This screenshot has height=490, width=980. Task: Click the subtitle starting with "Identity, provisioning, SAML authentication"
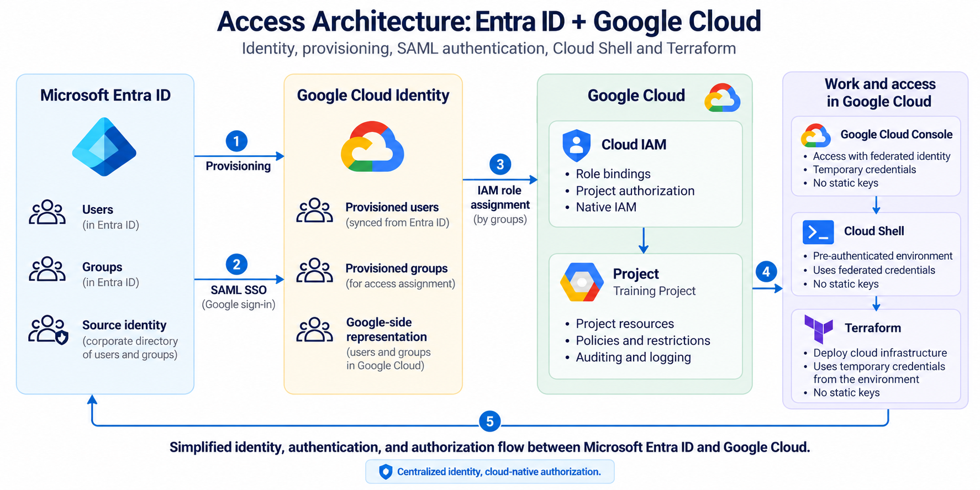[489, 49]
